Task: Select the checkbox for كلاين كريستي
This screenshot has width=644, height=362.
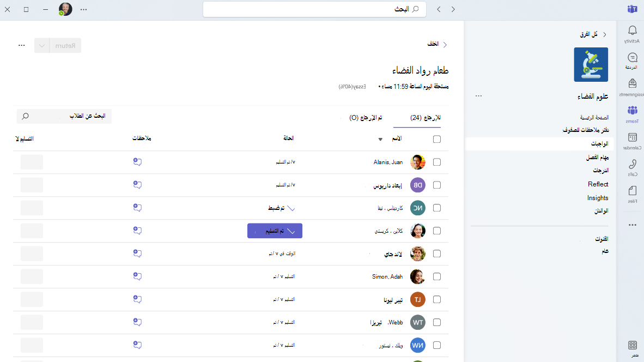Action: [x=437, y=231]
